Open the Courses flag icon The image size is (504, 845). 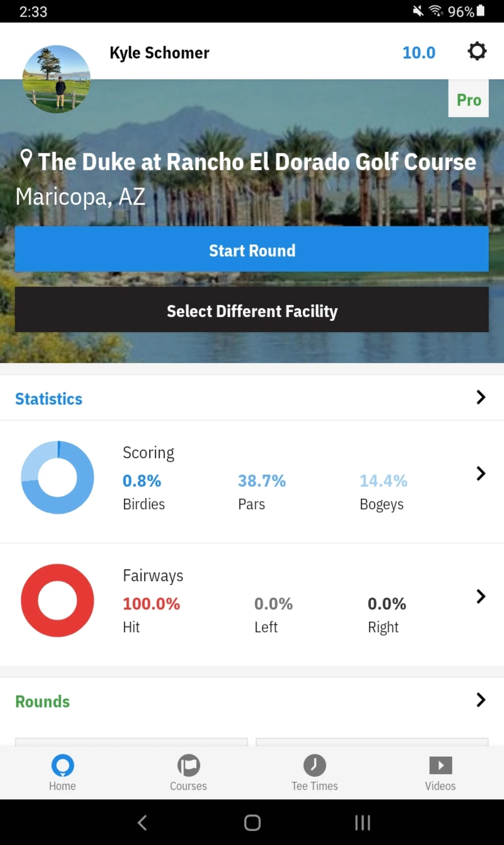[x=189, y=765]
